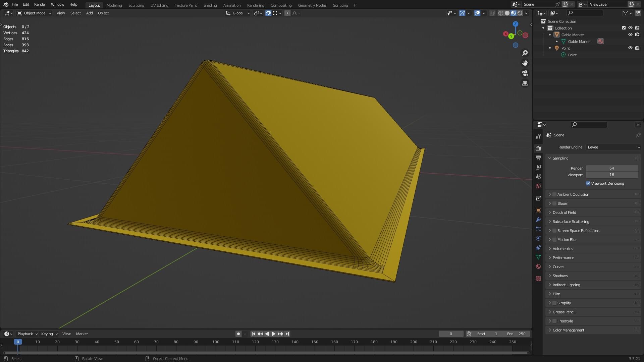Toggle Viewport Denoising checkbox
This screenshot has width=644, height=362.
pyautogui.click(x=588, y=183)
